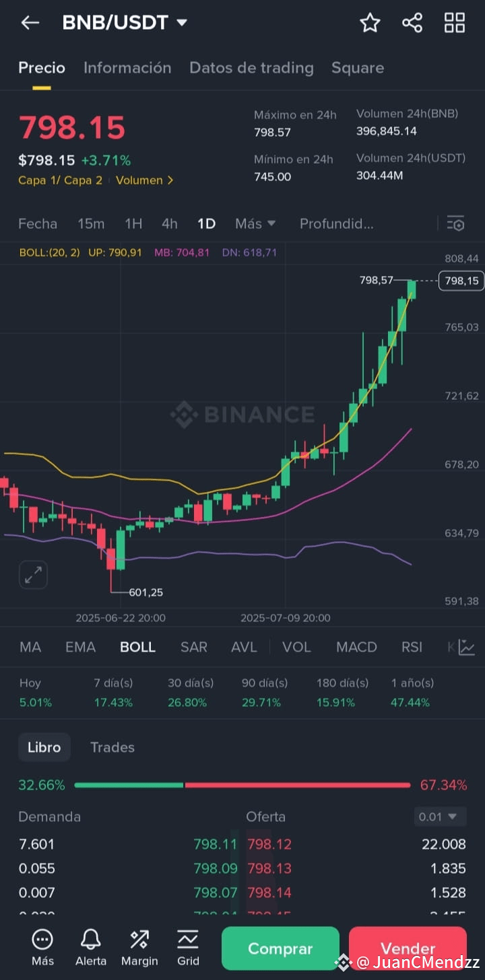Screen dimensions: 485x980
Task: Open the Capa 1/ Capa 2 tag link
Action: point(61,180)
